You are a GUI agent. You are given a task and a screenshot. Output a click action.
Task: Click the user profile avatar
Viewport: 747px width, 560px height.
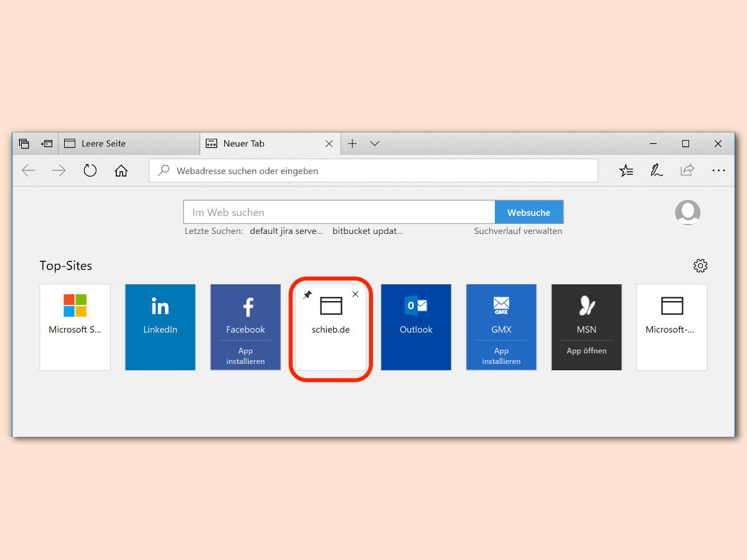point(688,213)
